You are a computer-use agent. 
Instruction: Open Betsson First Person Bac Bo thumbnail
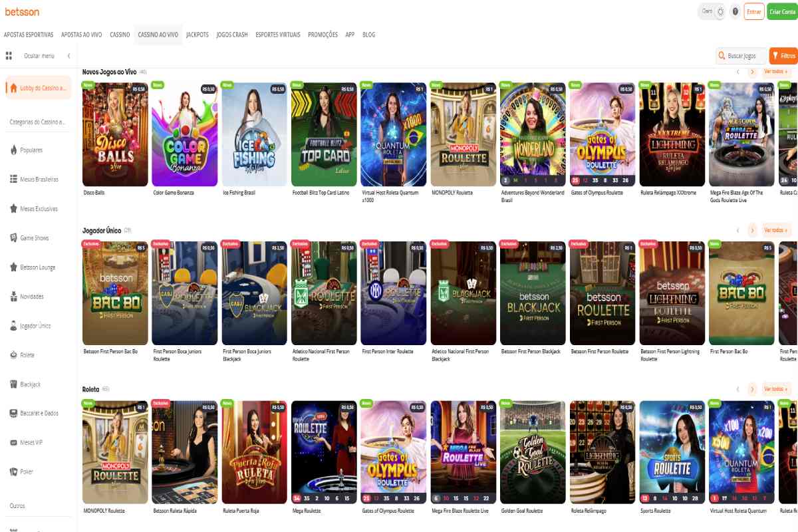pos(115,293)
